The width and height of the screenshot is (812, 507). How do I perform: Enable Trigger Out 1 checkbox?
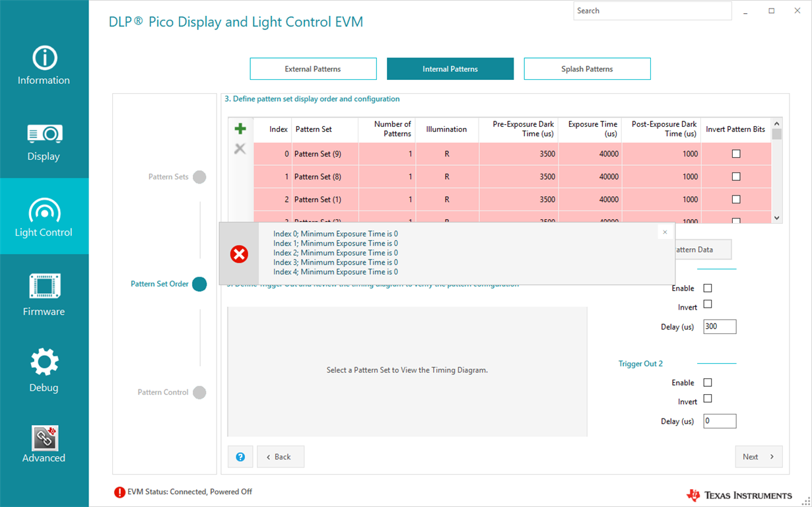(x=708, y=288)
